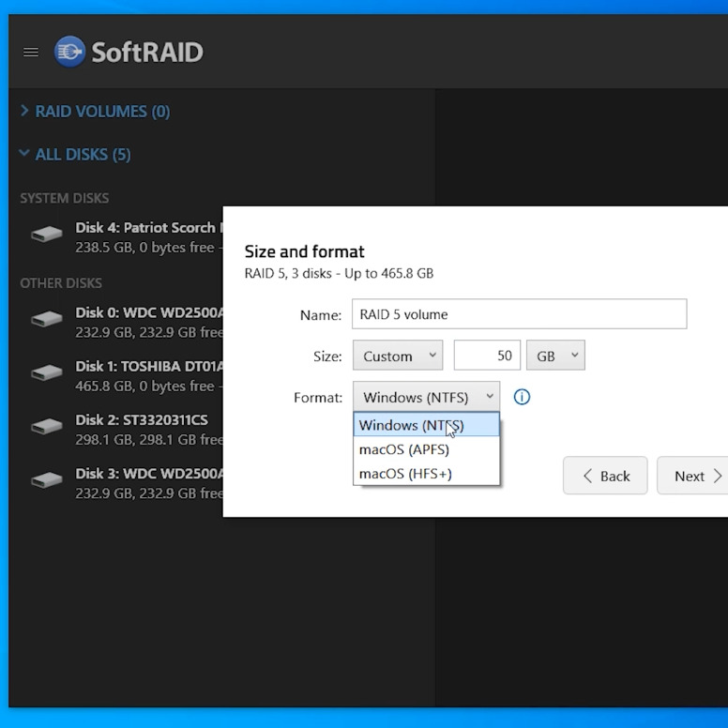Open the hamburger menu
The height and width of the screenshot is (728, 728).
point(31,52)
